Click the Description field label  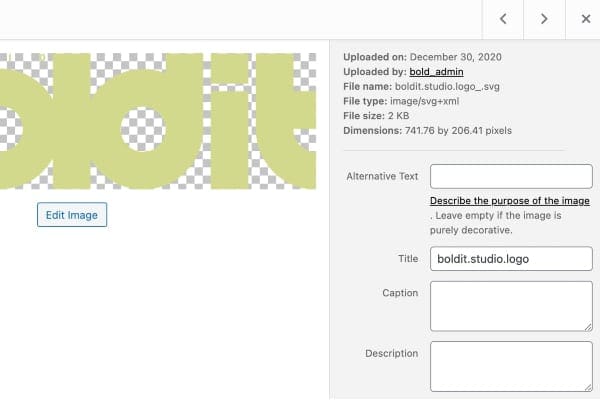pyautogui.click(x=391, y=353)
